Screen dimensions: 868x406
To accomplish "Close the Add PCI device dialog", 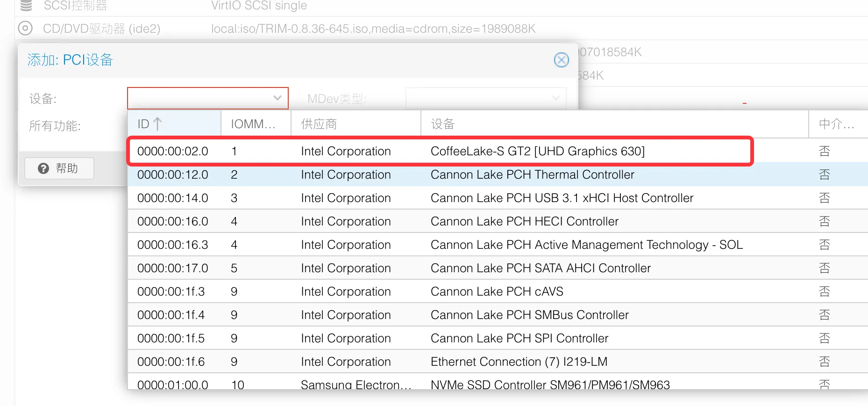I will pyautogui.click(x=561, y=60).
